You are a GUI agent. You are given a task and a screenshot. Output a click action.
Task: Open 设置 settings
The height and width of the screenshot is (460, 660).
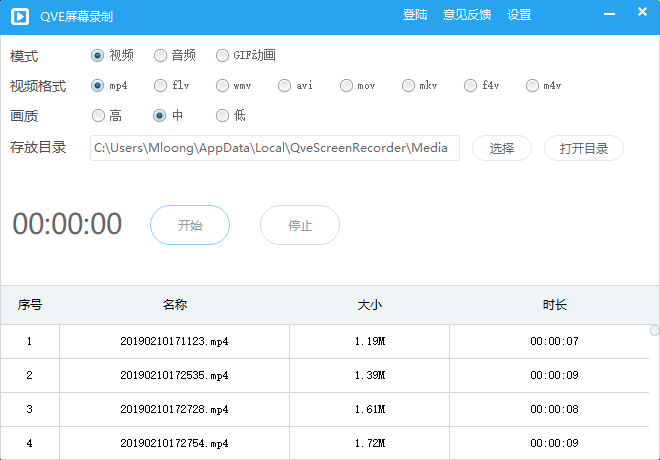[x=519, y=15]
